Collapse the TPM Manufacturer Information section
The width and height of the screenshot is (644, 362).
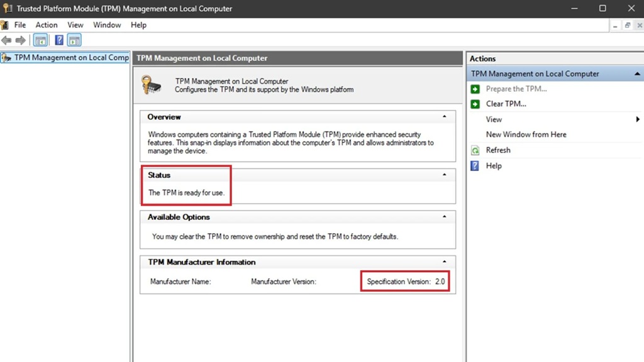445,262
